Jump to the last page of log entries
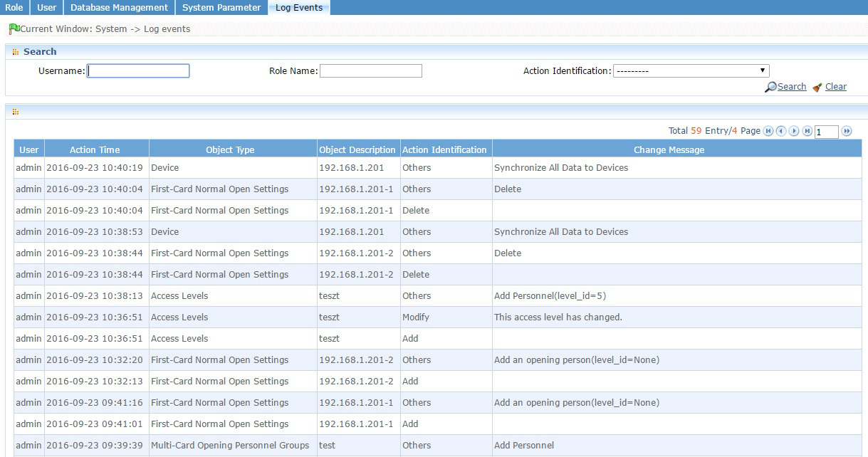Screen dimensions: 868x457 807,131
